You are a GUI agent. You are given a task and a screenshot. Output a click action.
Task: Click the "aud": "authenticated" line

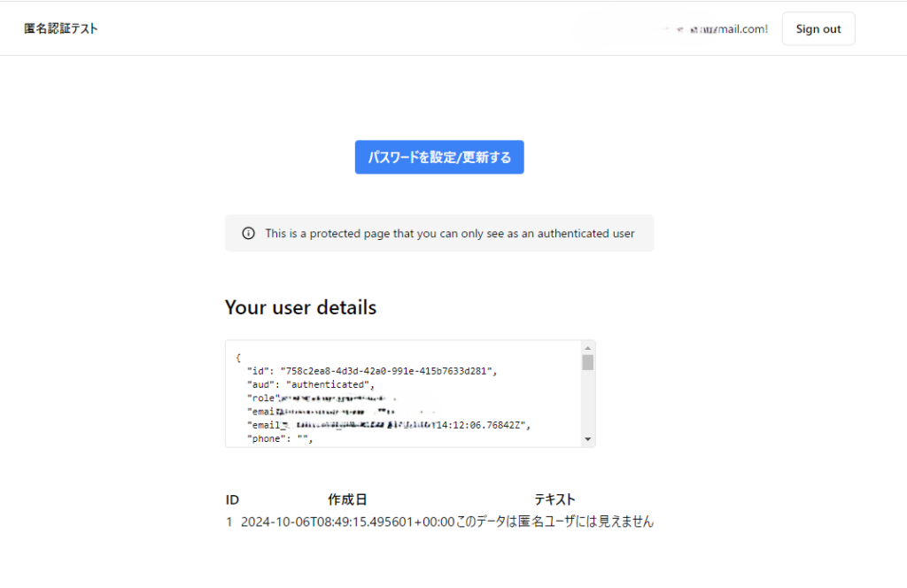311,384
